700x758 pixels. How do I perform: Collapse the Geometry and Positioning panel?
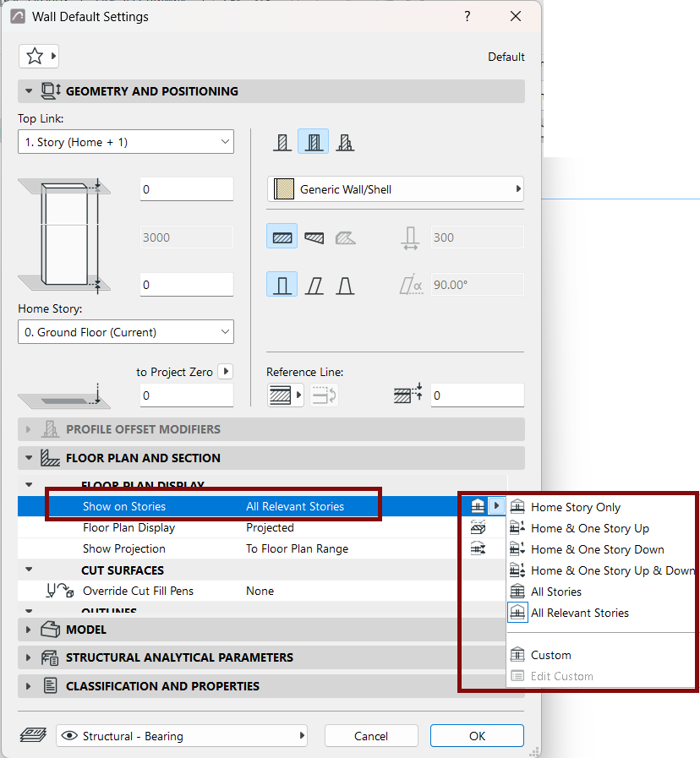point(29,91)
